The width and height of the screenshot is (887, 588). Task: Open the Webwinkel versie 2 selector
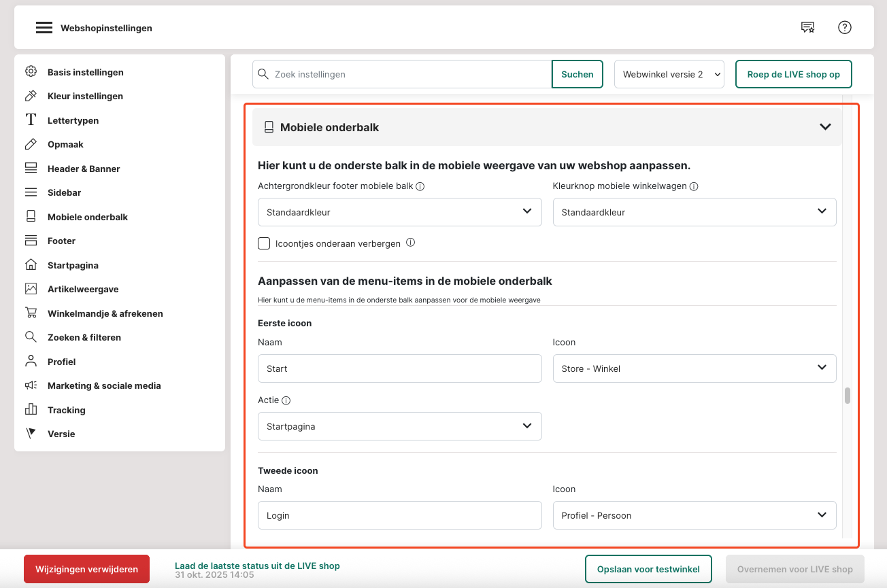click(x=669, y=75)
